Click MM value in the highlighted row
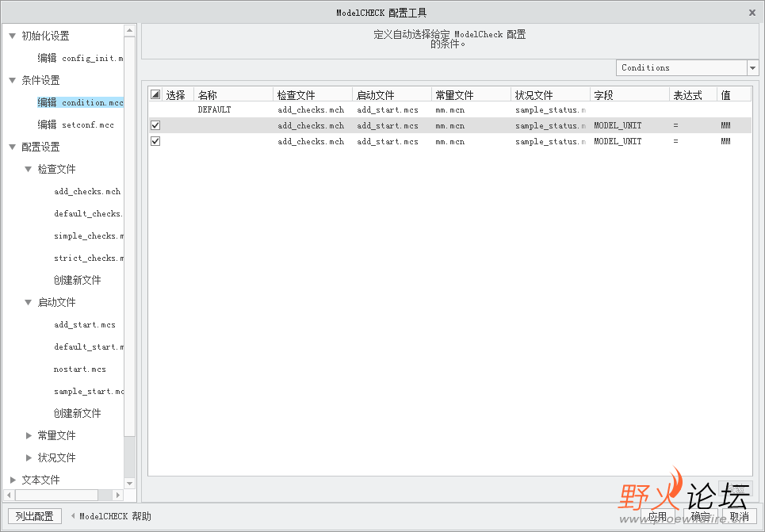Viewport: 765px width, 532px height. tap(725, 125)
